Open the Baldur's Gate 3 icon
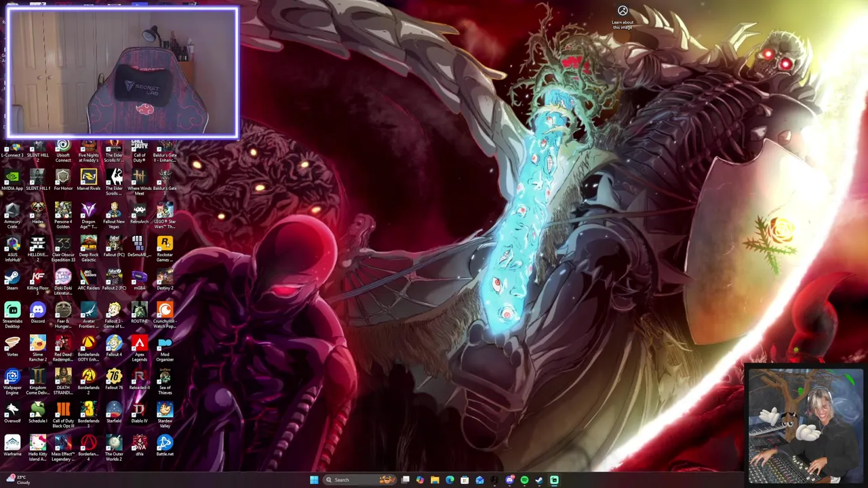Image resolution: width=868 pixels, height=488 pixels. (x=165, y=183)
